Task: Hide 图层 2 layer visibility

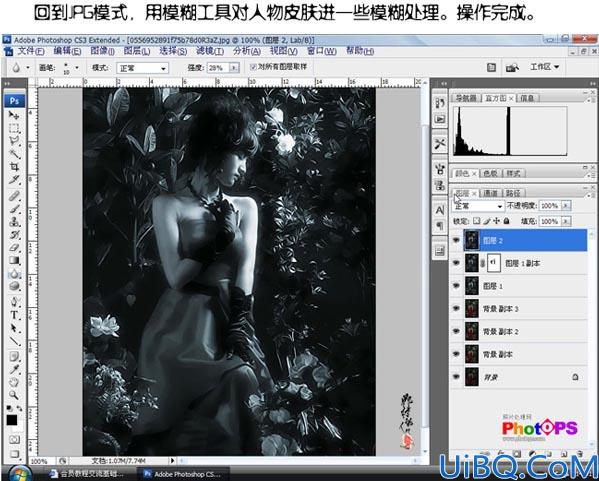Action: (x=456, y=240)
